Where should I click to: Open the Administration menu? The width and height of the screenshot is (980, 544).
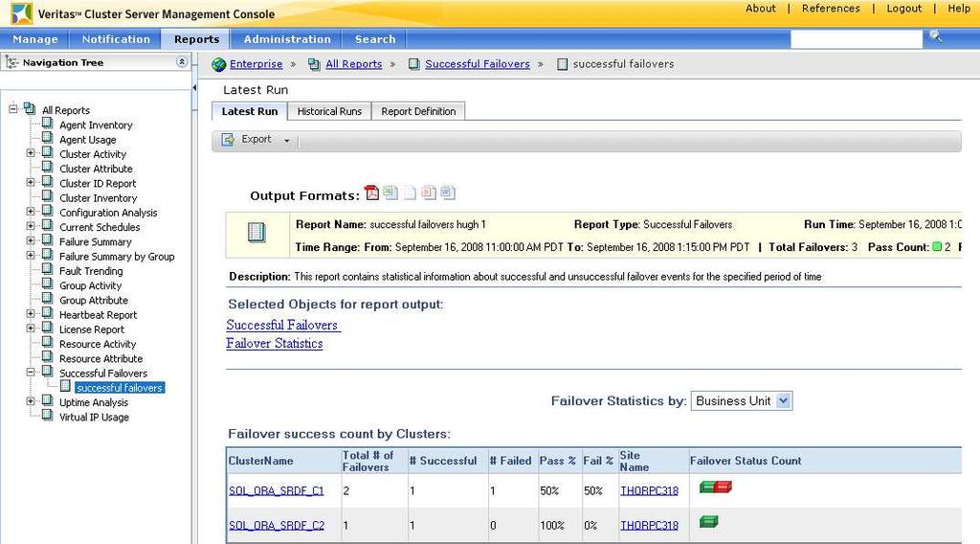click(287, 38)
